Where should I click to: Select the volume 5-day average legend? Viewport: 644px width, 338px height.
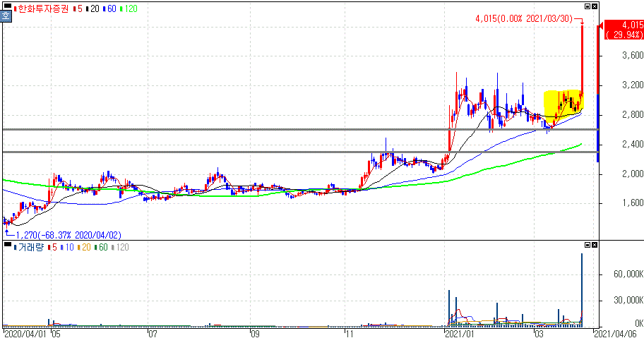tap(52, 248)
